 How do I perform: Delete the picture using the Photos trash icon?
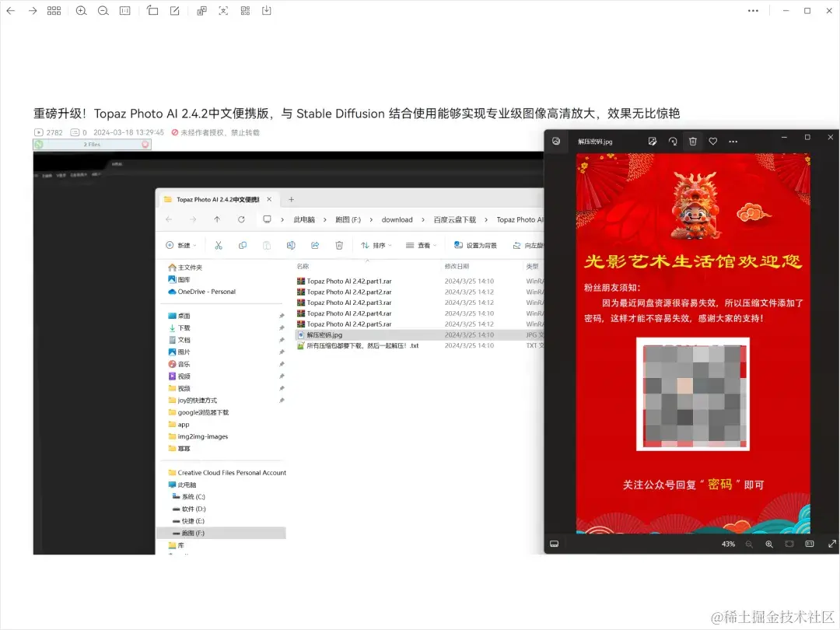[x=693, y=142]
